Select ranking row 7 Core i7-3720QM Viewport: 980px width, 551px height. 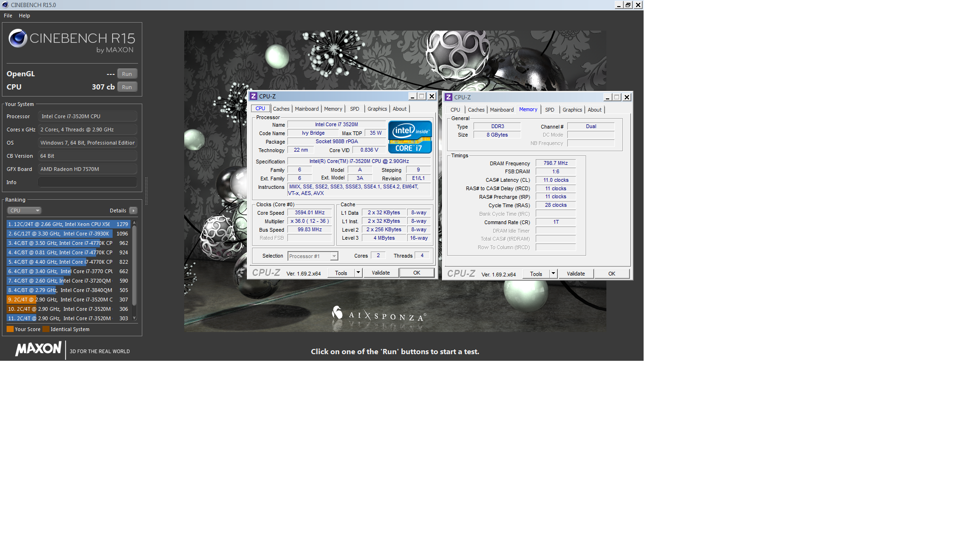click(68, 281)
